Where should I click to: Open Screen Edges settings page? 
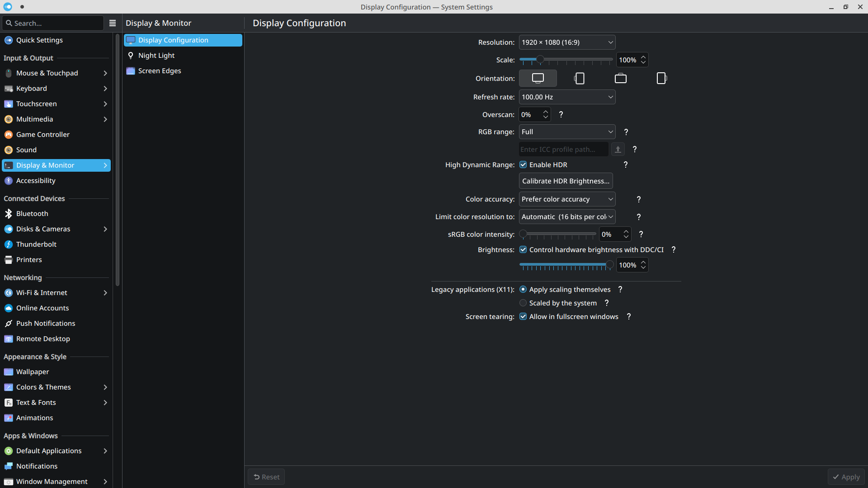tap(160, 70)
